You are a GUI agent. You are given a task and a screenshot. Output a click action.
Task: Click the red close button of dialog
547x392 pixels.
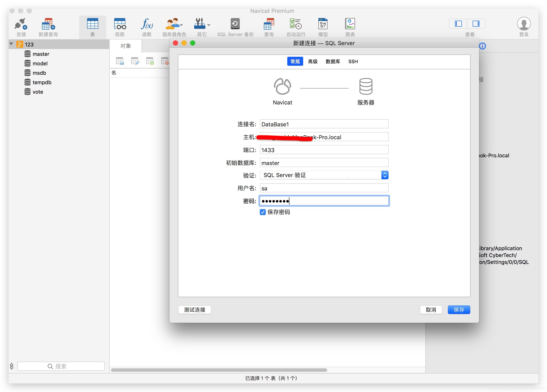point(175,43)
